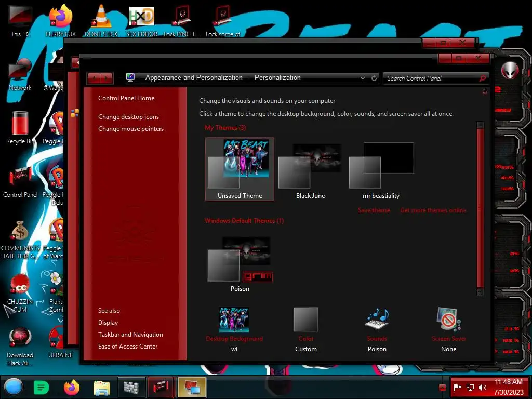Click the Appearance and Personalization breadcrumb
This screenshot has width=532, height=399.
click(x=194, y=78)
